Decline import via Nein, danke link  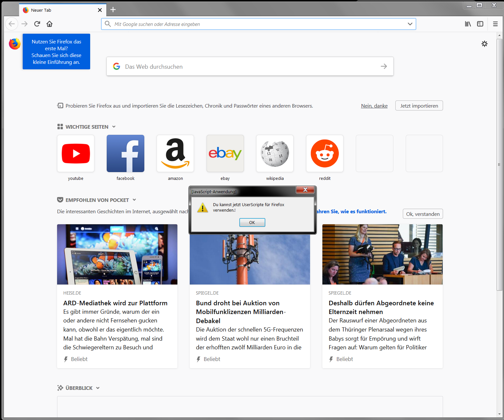(x=374, y=106)
